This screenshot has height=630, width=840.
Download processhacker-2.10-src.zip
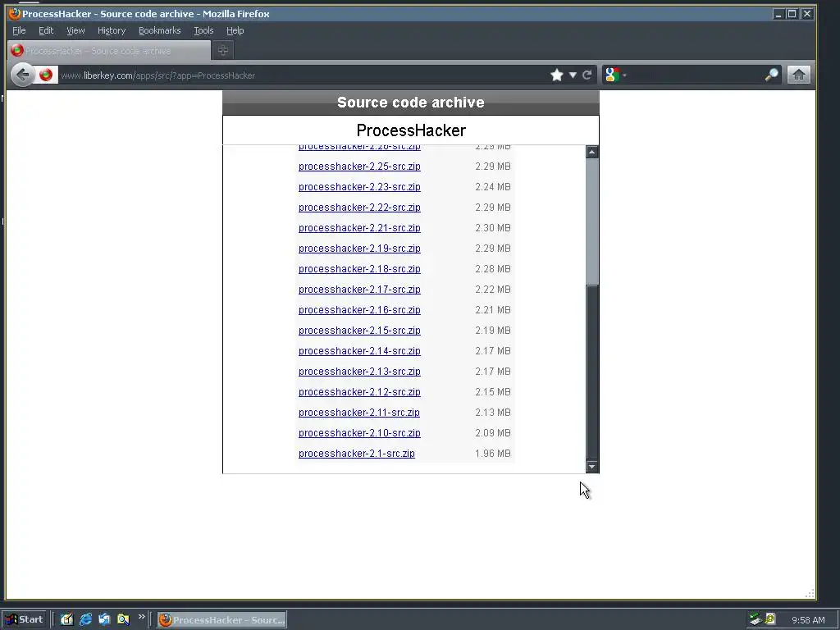(359, 433)
